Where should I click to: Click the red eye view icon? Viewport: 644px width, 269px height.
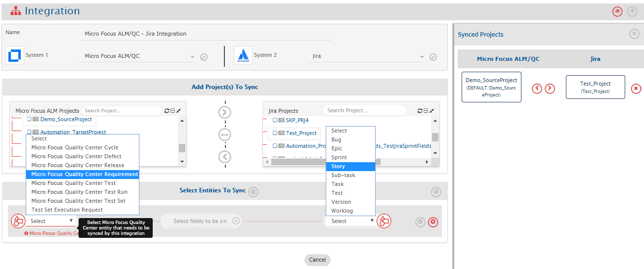[617, 11]
